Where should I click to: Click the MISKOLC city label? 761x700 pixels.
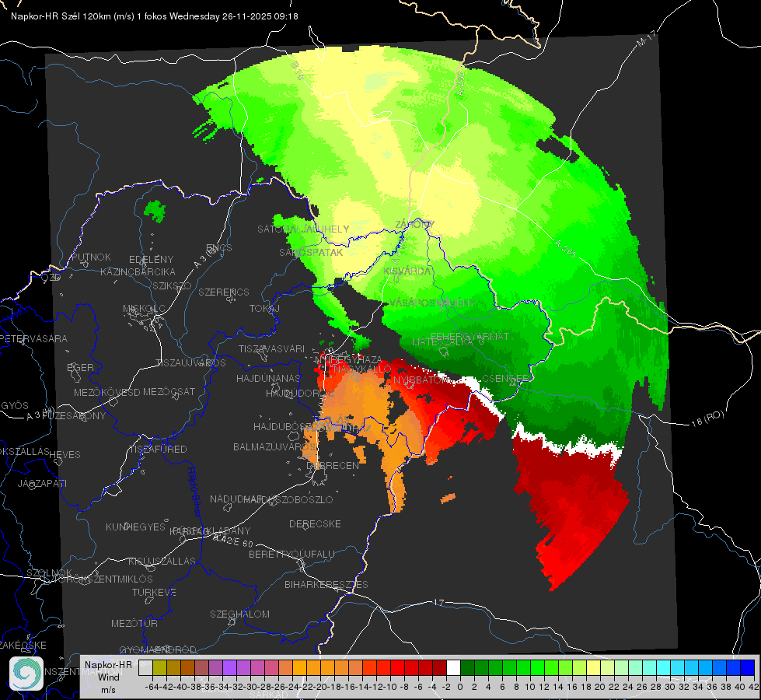click(x=144, y=309)
